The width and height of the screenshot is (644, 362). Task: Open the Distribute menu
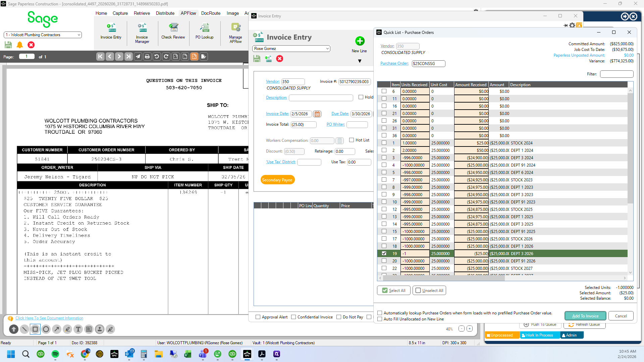165,13
